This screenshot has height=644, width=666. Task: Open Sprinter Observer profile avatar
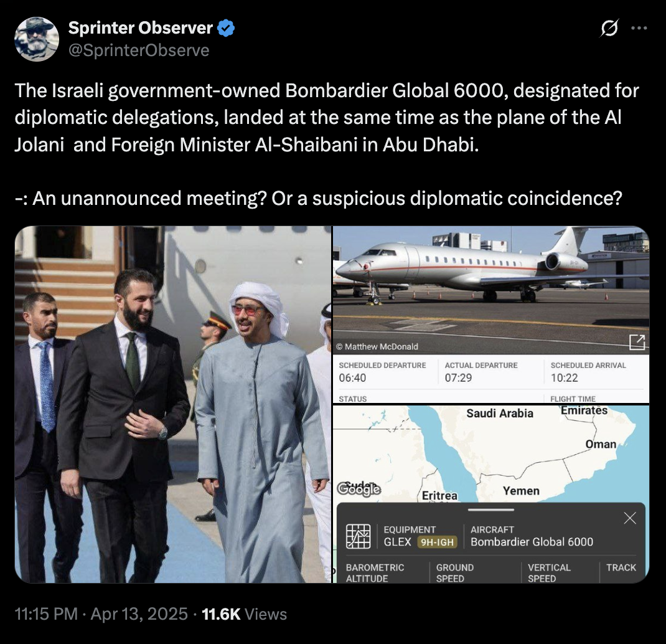coord(37,39)
